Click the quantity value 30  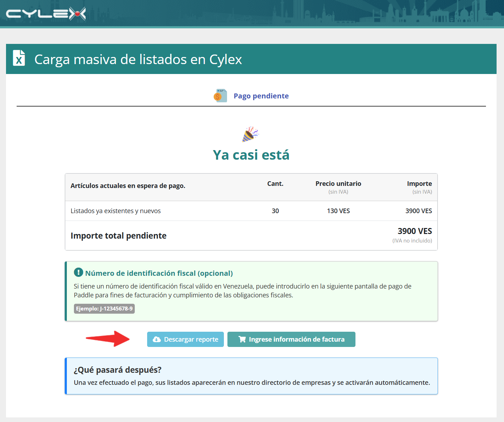(x=275, y=211)
